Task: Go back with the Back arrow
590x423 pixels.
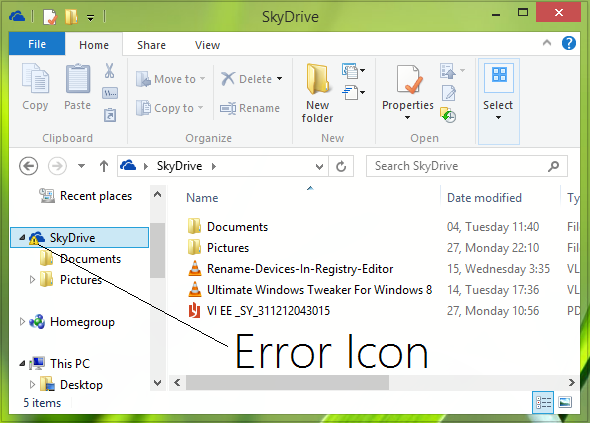Action: 29,166
